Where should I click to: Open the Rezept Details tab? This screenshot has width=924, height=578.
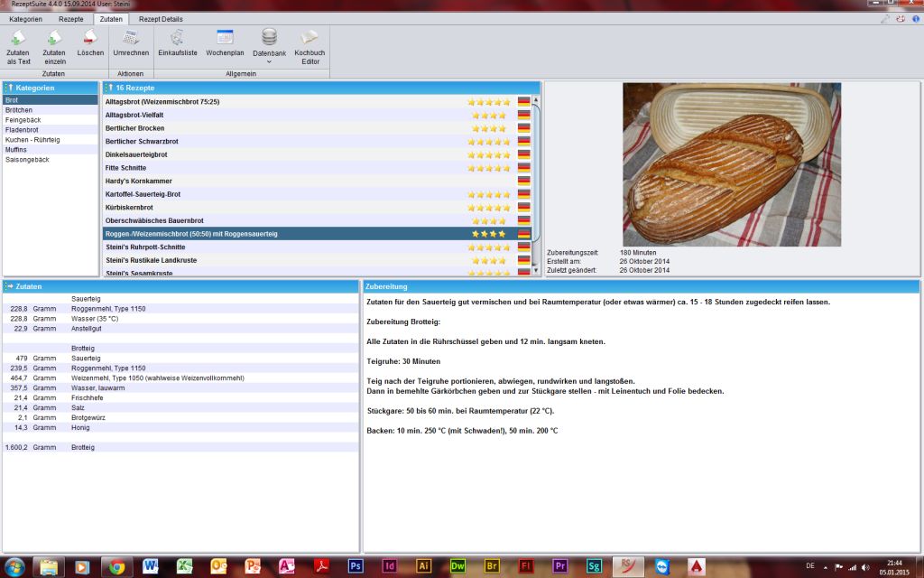pos(161,18)
